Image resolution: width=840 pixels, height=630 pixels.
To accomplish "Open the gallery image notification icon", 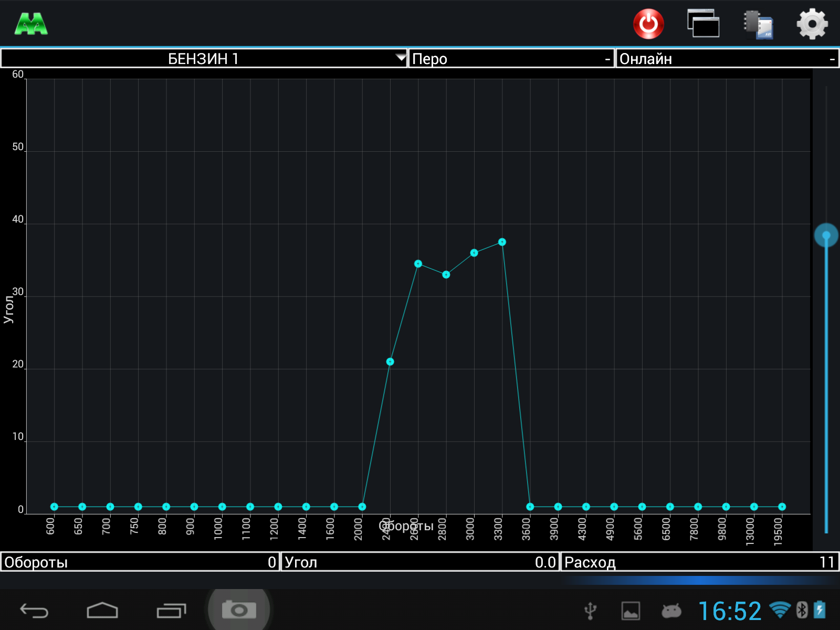I will click(x=631, y=611).
